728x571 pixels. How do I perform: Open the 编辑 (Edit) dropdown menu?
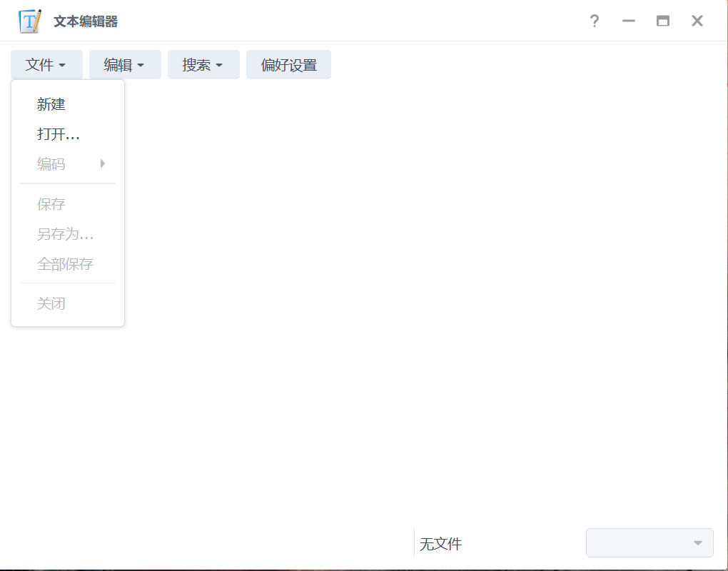point(124,64)
